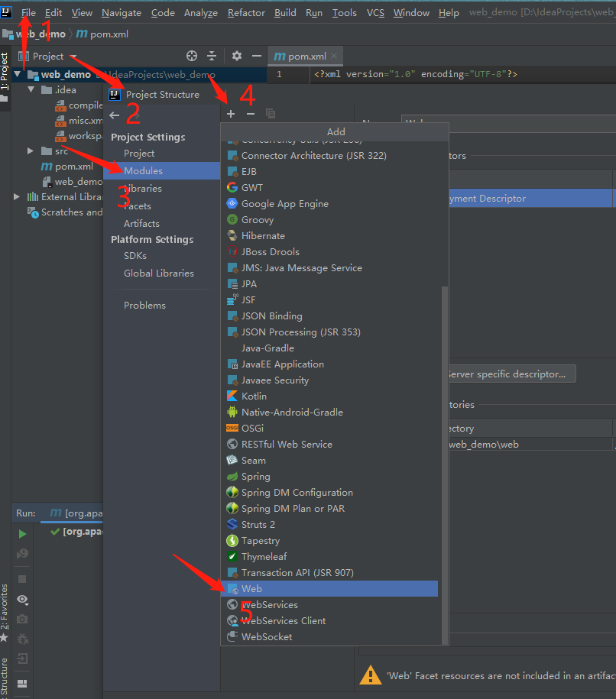Choose Web from Add list
The image size is (616, 699).
point(330,589)
